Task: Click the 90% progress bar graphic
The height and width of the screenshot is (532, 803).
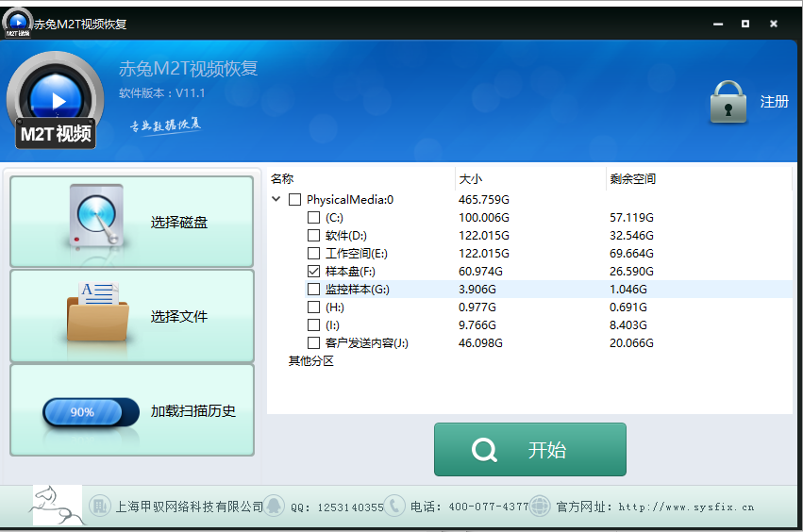Action: [x=91, y=412]
